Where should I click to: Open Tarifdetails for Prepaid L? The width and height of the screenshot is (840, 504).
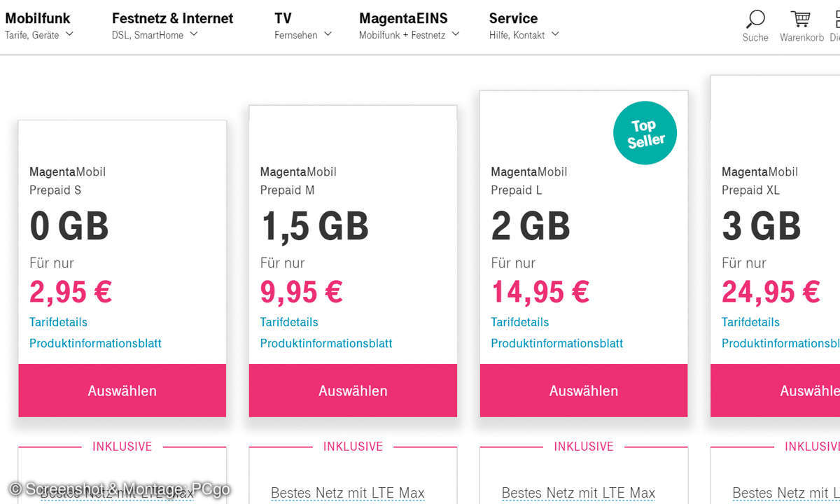click(520, 322)
